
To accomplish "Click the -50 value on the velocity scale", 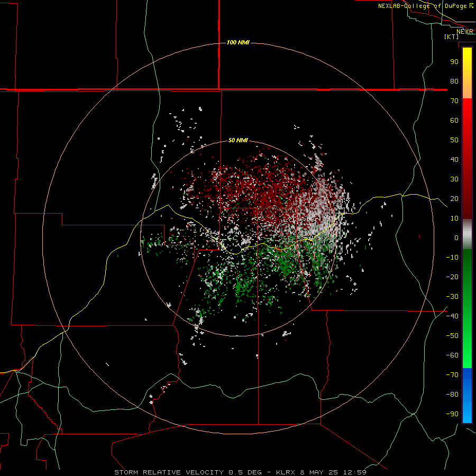I will [x=452, y=336].
